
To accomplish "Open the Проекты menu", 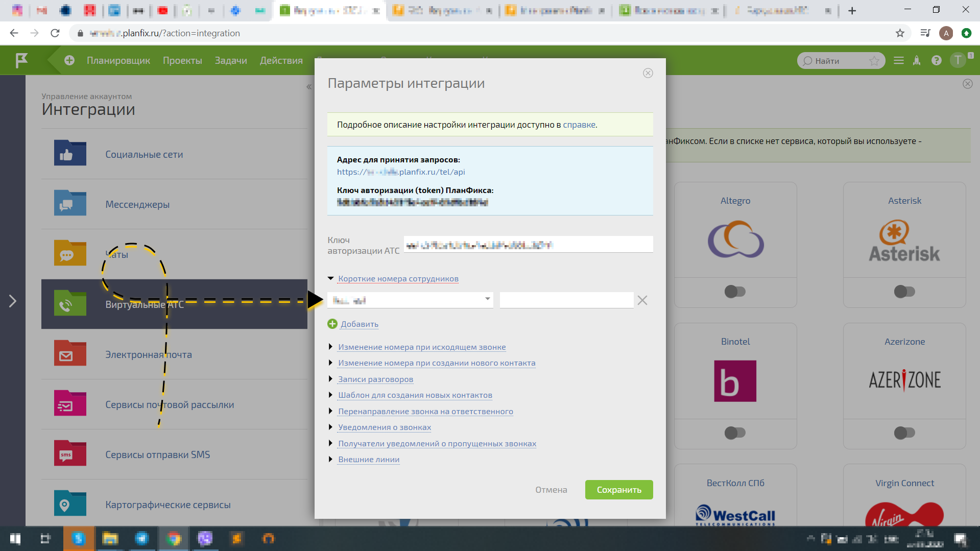I will pos(182,61).
